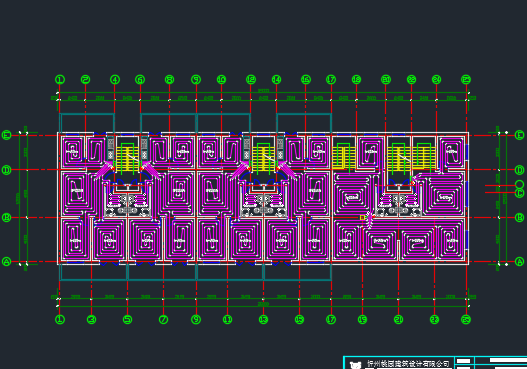
Task: Select axis bubble E on right side
Action: coord(520,135)
